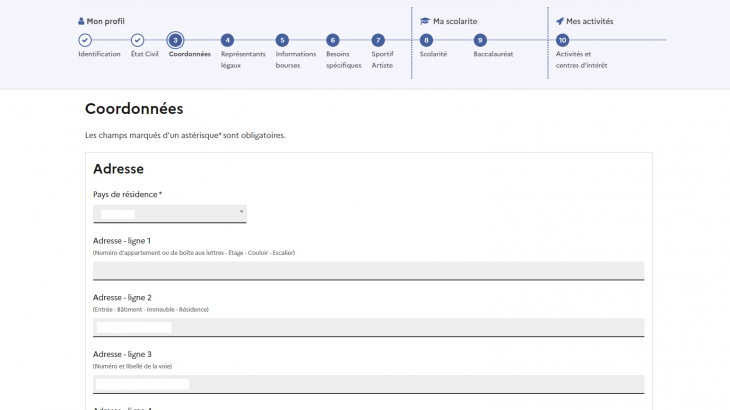Click the user icon beside Mon profil

click(x=81, y=21)
